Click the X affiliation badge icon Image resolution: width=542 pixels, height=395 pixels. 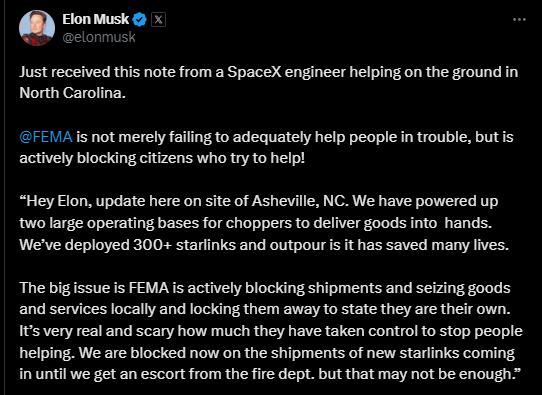(x=158, y=19)
